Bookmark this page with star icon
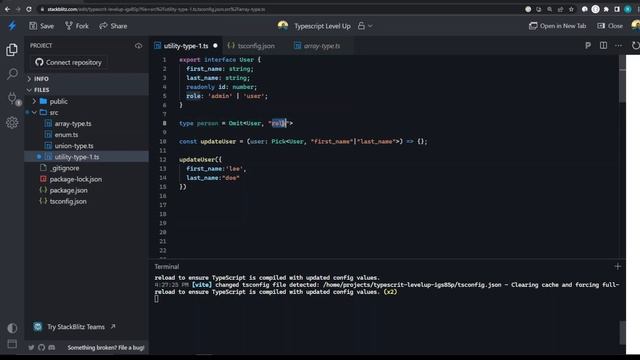The height and width of the screenshot is (360, 640). point(571,9)
